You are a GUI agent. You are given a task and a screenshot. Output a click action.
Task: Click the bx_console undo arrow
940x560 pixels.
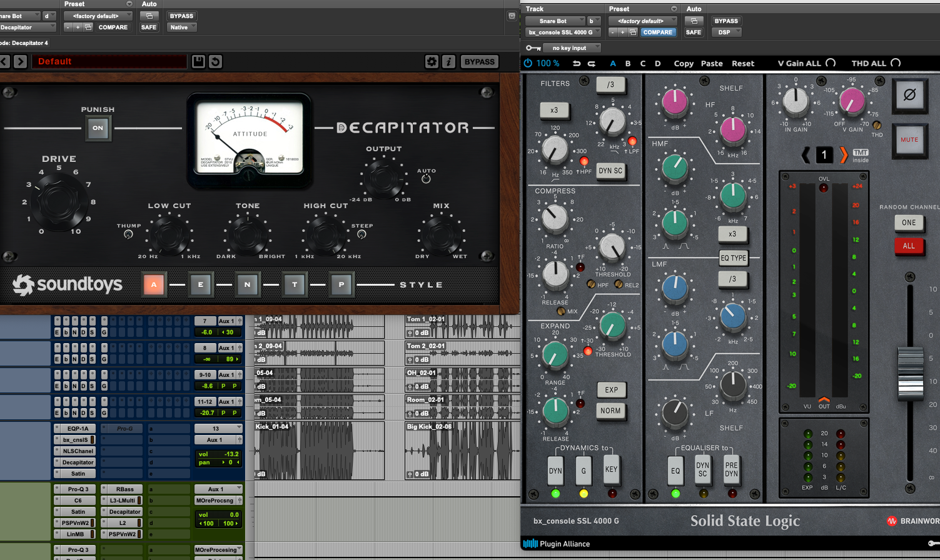(577, 63)
